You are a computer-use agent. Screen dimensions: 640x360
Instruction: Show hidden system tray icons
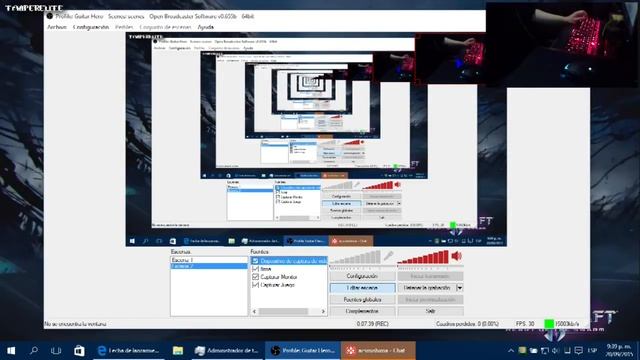coord(511,351)
